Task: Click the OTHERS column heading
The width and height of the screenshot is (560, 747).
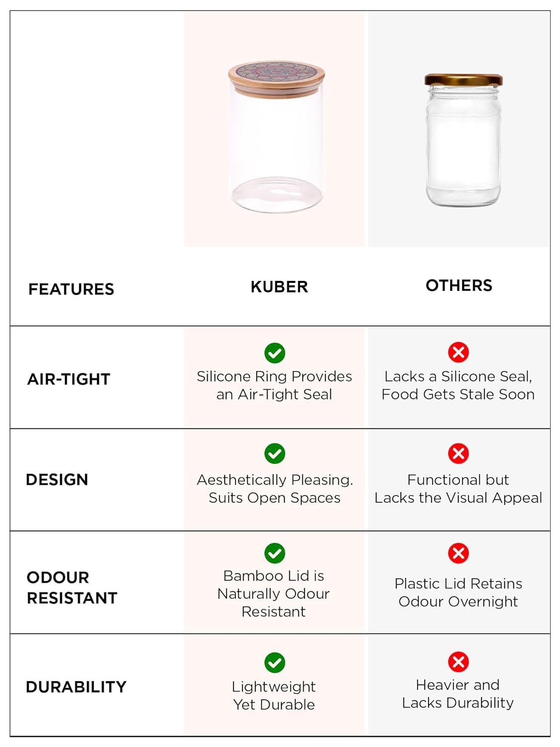Action: point(459,285)
